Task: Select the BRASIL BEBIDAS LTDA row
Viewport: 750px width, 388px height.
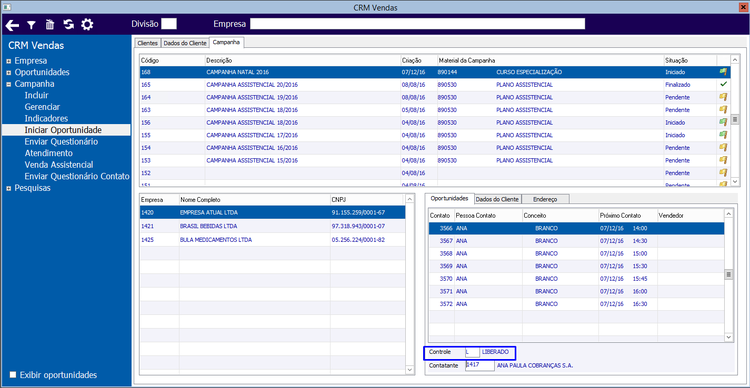Action: coord(272,226)
